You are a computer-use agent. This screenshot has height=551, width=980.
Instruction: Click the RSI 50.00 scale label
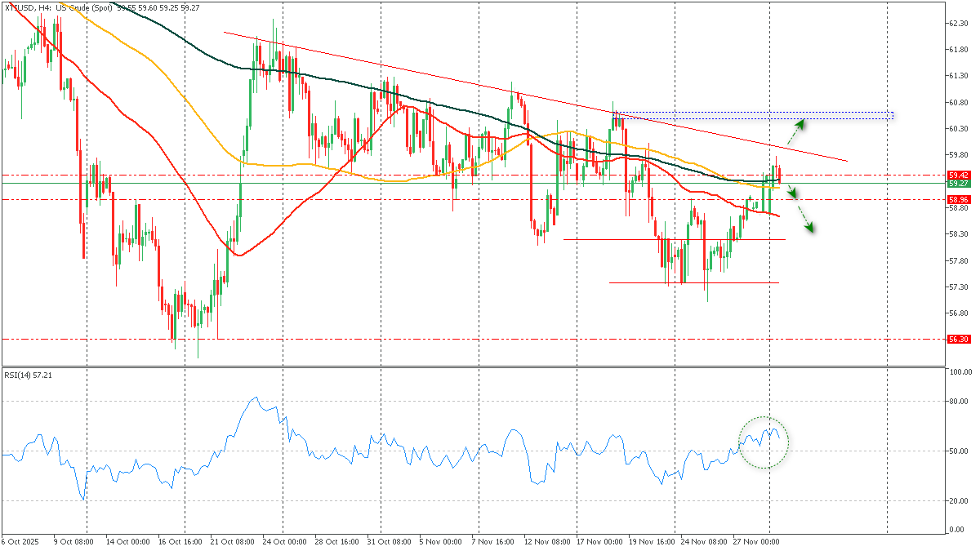[959, 451]
